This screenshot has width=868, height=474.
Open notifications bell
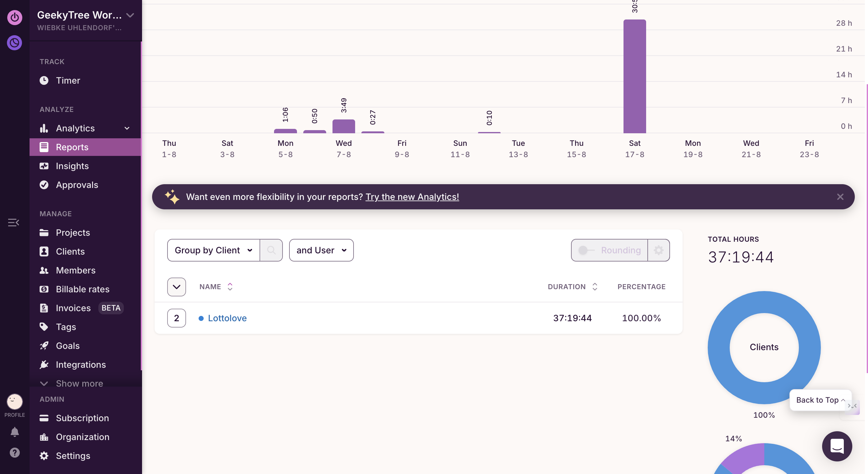coord(14,432)
